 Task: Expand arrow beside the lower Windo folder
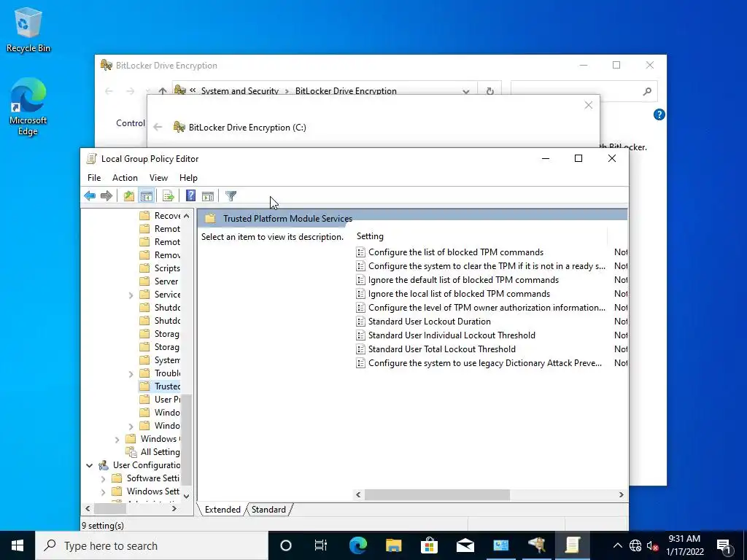point(131,426)
